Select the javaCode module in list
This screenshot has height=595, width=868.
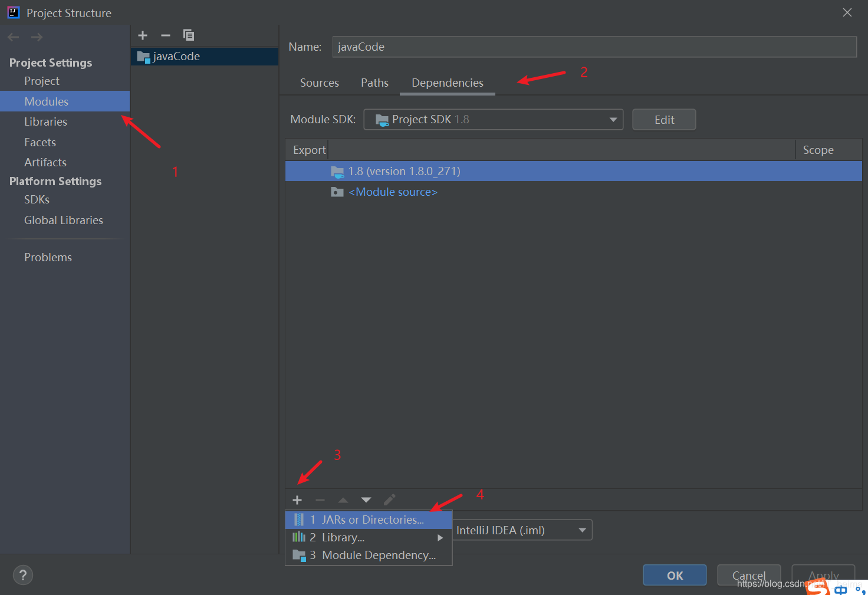205,57
